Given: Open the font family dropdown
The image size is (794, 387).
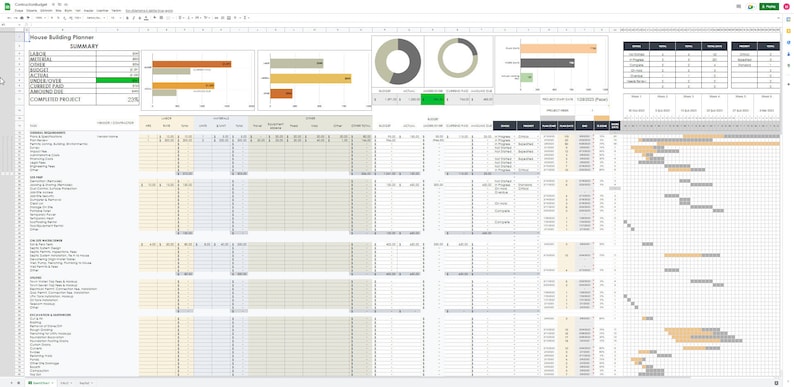Looking at the screenshot, I should pyautogui.click(x=96, y=18).
